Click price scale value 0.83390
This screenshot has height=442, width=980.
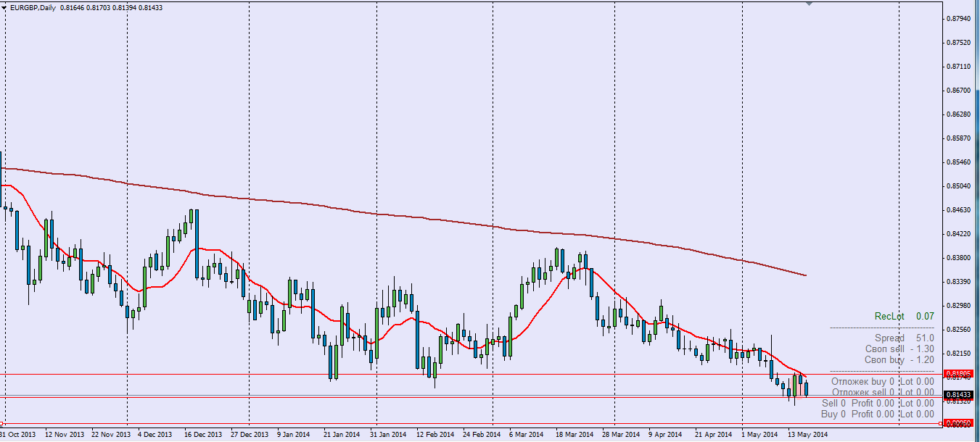coord(959,282)
